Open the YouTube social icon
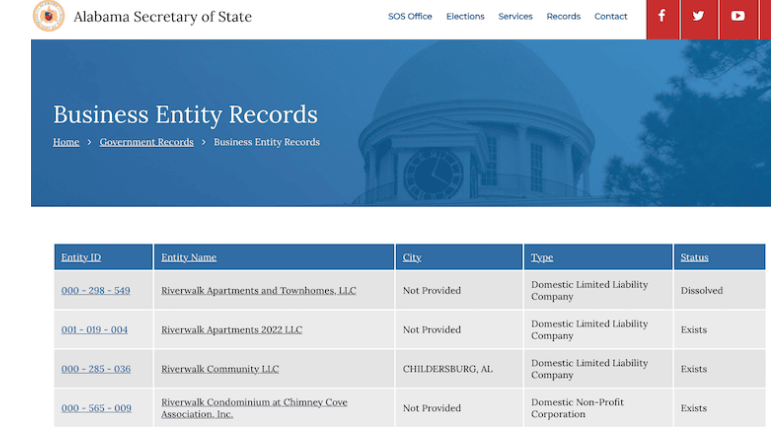772x444 pixels. 738,16
